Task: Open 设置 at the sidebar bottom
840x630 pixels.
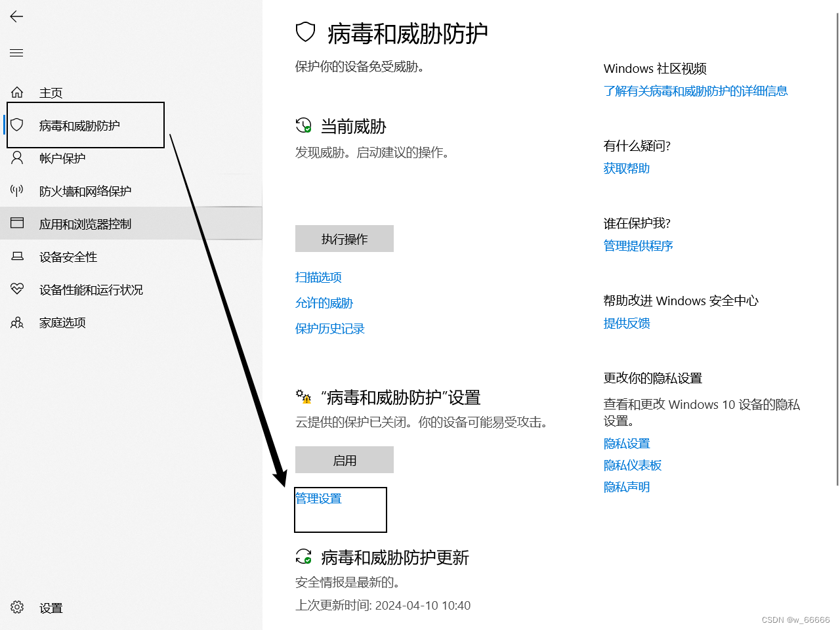Action: tap(131, 608)
